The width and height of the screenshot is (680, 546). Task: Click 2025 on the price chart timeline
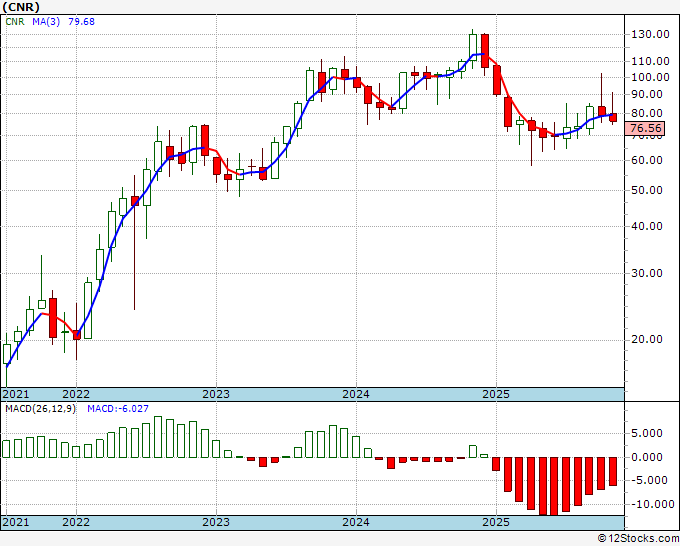click(x=496, y=395)
